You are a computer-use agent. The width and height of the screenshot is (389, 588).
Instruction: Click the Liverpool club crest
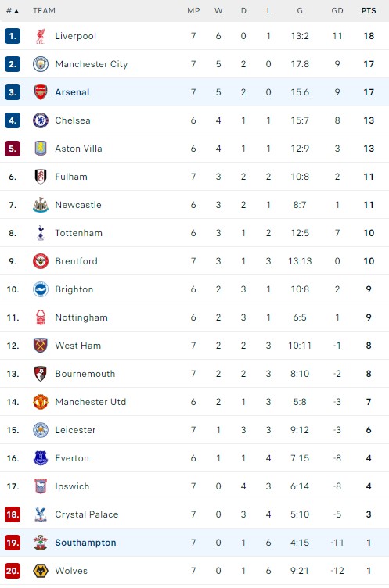click(41, 36)
